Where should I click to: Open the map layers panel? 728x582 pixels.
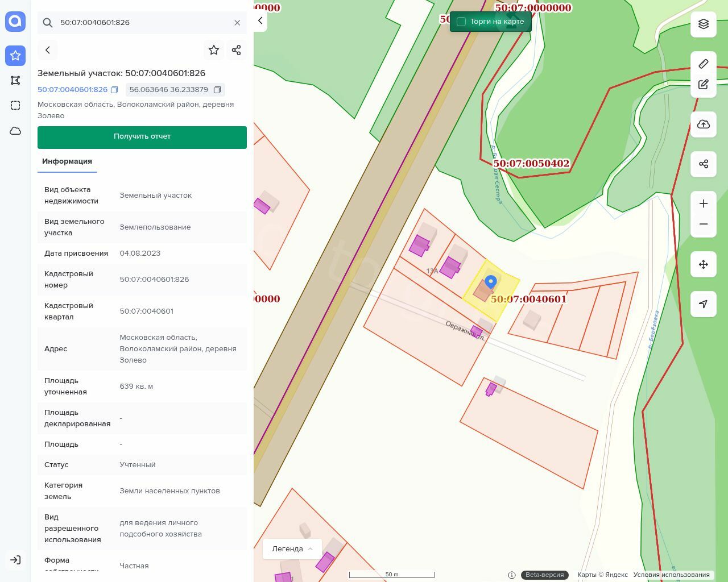pos(704,24)
